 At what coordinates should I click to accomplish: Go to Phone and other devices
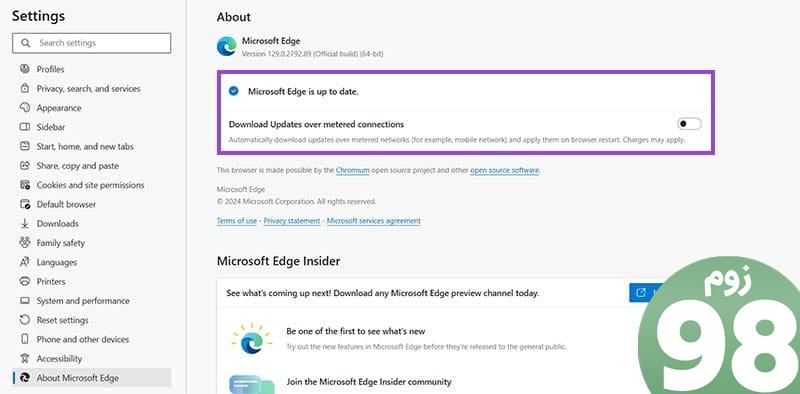pos(83,339)
